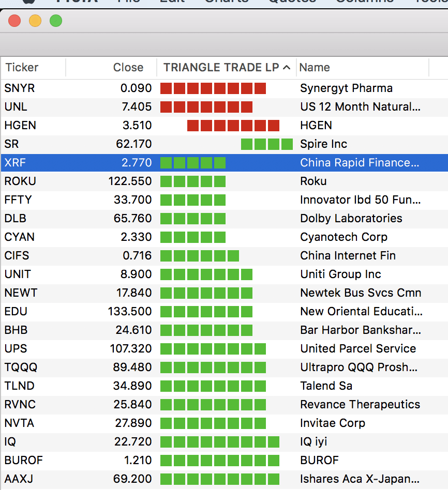
Task: Select the BUROF ticker cell
Action: click(23, 460)
